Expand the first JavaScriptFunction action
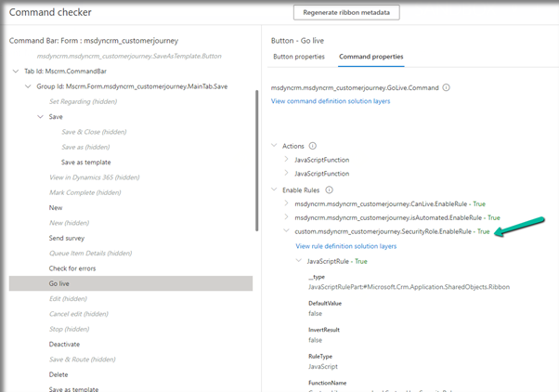The width and height of the screenshot is (559, 392). (286, 160)
